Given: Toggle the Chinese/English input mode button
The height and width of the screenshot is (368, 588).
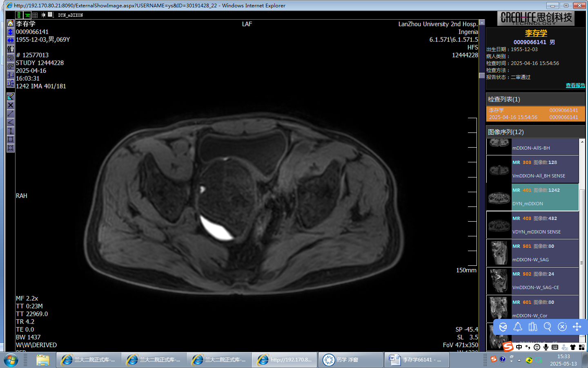Looking at the screenshot, I should [519, 347].
